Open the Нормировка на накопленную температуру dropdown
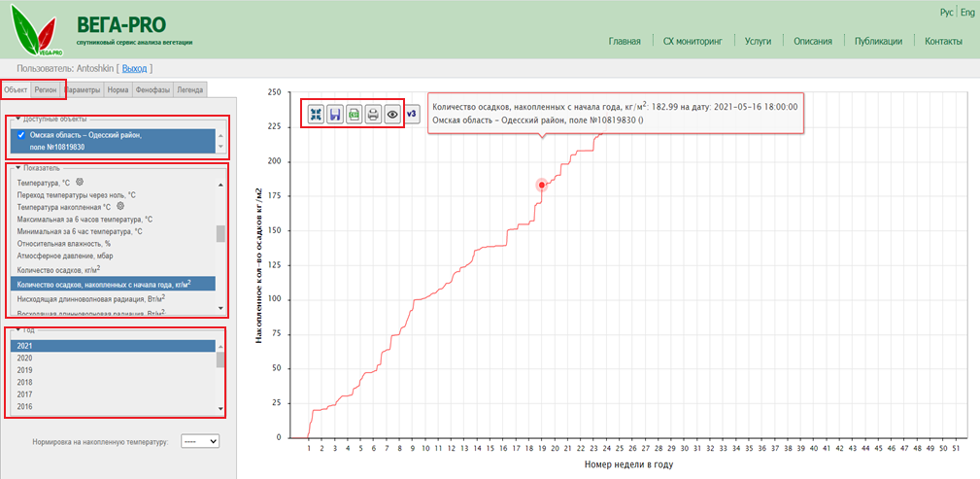This screenshot has width=980, height=479. [x=201, y=440]
